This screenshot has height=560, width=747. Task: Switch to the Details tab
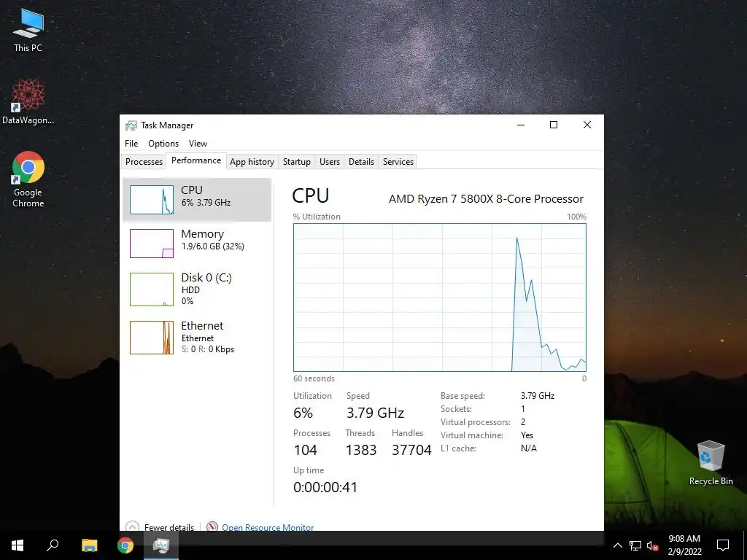tap(361, 162)
